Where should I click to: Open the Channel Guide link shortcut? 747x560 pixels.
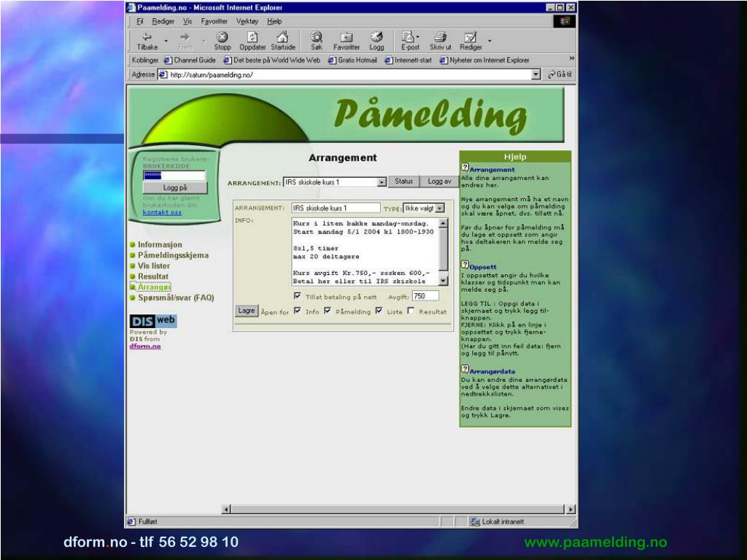coord(190,60)
